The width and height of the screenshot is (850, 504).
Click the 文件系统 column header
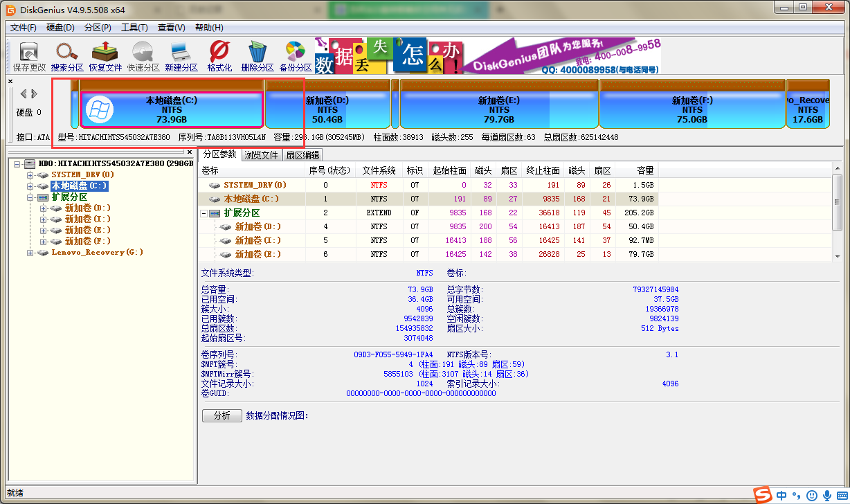point(379,170)
